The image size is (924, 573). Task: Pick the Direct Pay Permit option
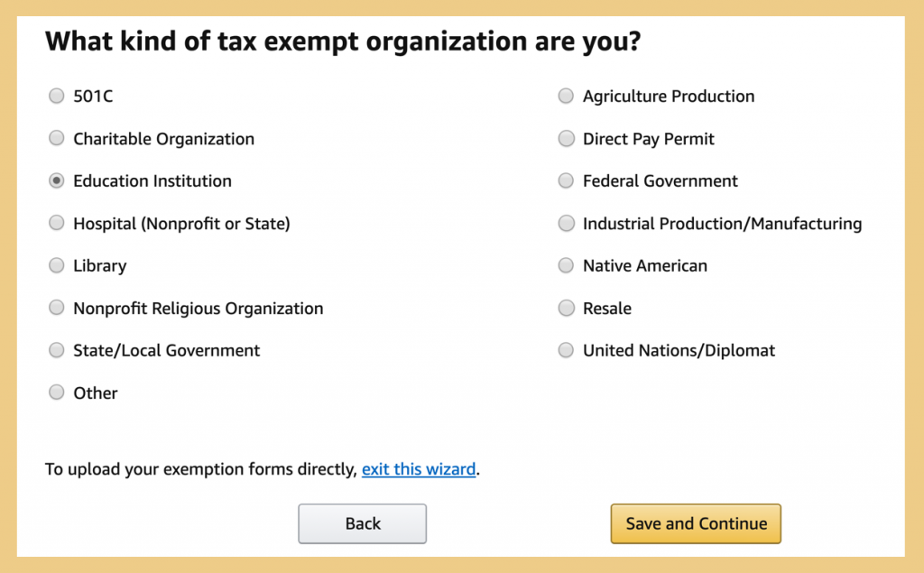point(566,139)
